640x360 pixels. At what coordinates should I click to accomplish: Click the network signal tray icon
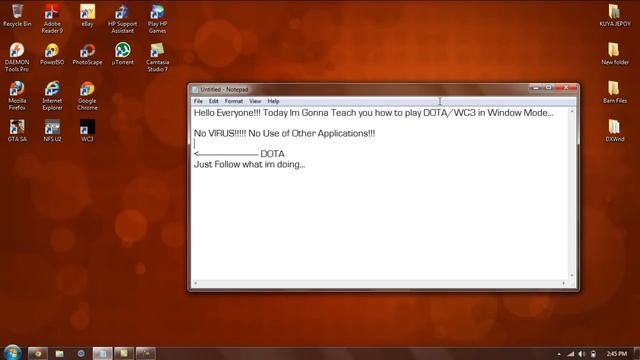[570, 354]
